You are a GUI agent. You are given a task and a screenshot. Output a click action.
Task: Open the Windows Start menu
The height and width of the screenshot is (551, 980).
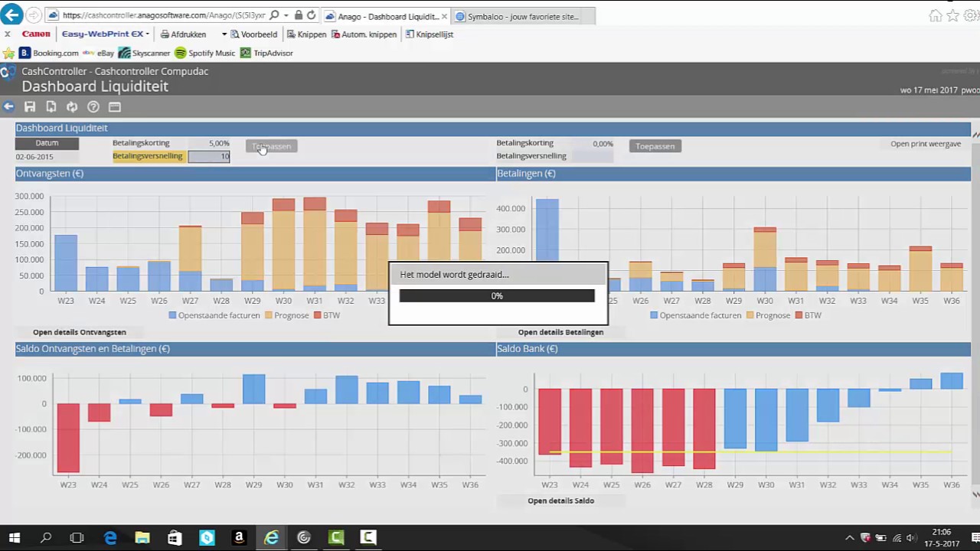14,538
